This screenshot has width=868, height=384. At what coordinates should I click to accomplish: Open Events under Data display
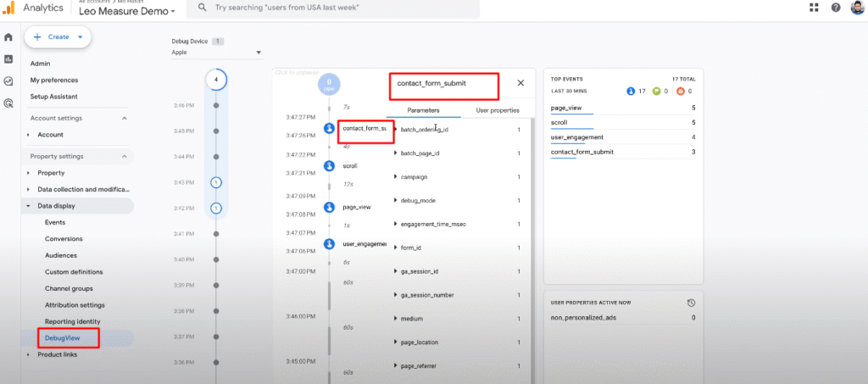pyautogui.click(x=55, y=222)
